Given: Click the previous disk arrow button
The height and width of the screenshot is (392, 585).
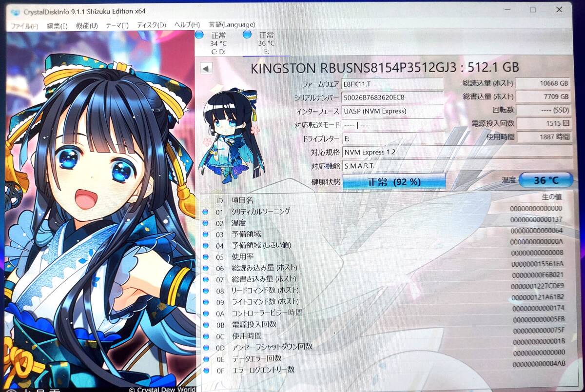Looking at the screenshot, I should tap(206, 68).
